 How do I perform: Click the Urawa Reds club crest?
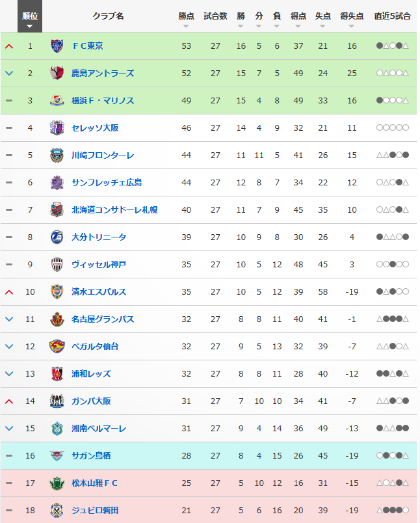click(57, 373)
